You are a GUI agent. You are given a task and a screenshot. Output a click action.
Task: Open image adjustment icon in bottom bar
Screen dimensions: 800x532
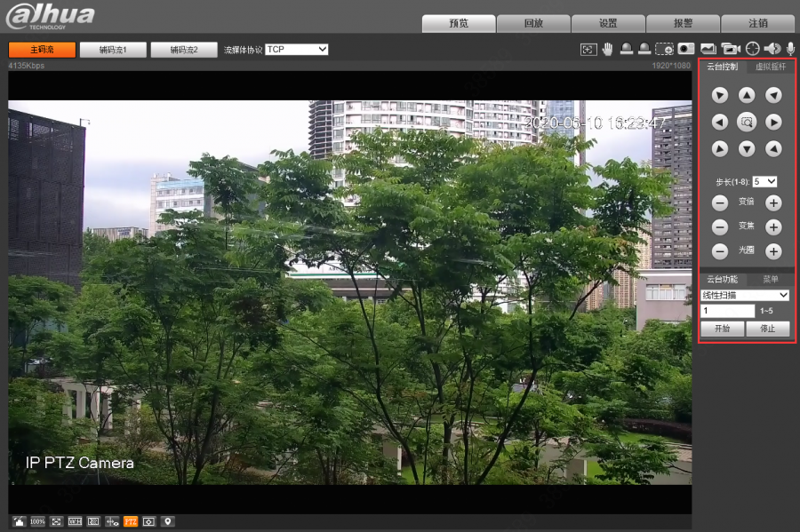[x=19, y=521]
